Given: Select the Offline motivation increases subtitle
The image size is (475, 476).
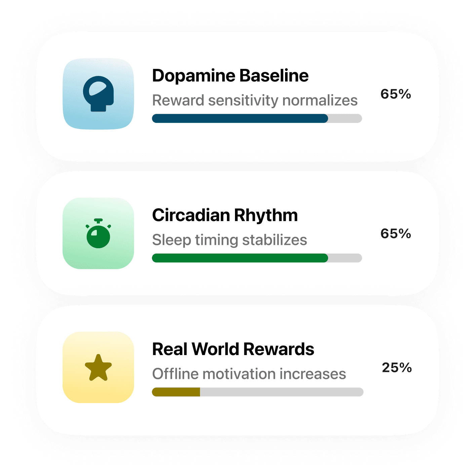Looking at the screenshot, I should click(x=248, y=373).
